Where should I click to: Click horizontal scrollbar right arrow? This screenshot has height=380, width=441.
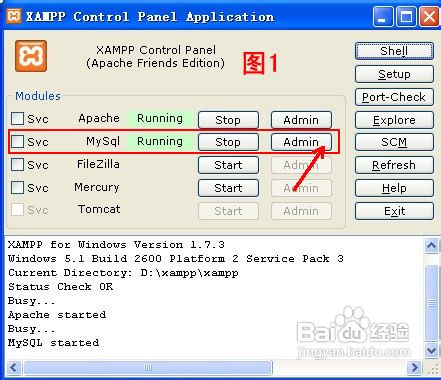click(x=415, y=368)
